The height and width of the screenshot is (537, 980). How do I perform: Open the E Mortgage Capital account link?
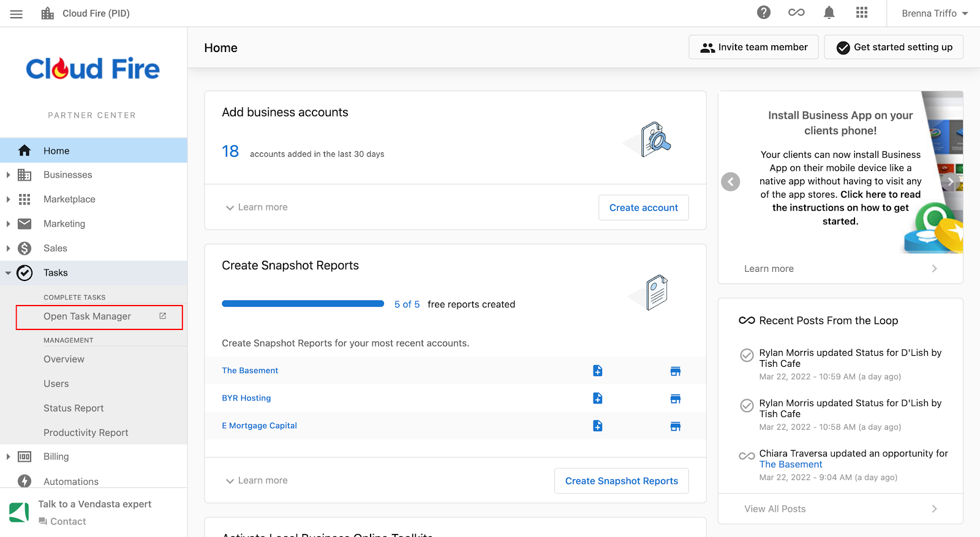pyautogui.click(x=259, y=426)
